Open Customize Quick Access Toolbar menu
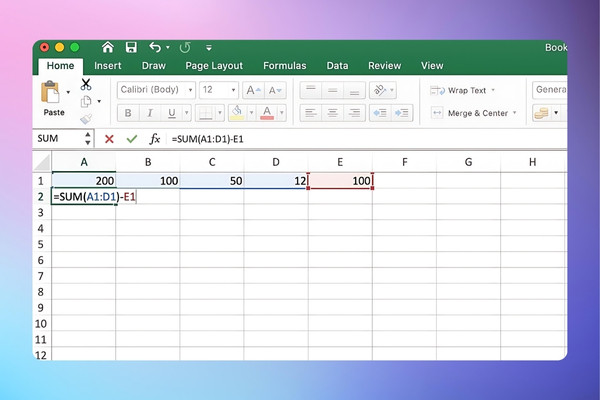Screen dimensions: 600x400 click(x=209, y=48)
